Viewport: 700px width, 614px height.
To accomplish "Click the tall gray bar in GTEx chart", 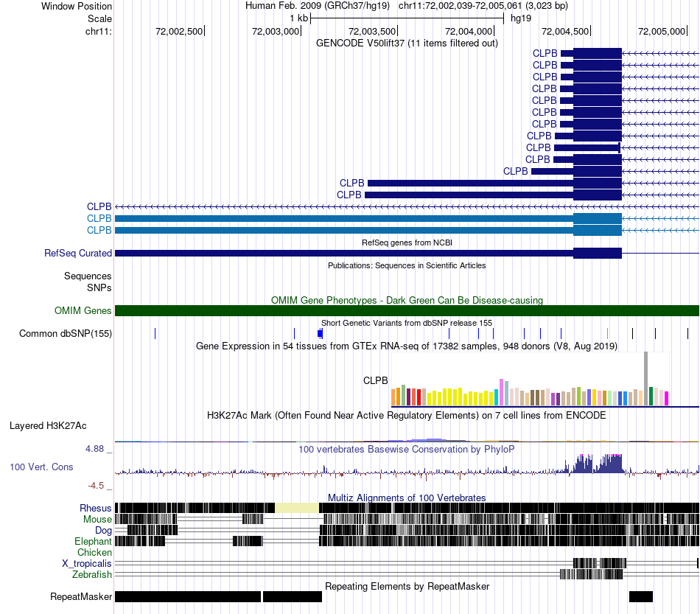I will 645,379.
